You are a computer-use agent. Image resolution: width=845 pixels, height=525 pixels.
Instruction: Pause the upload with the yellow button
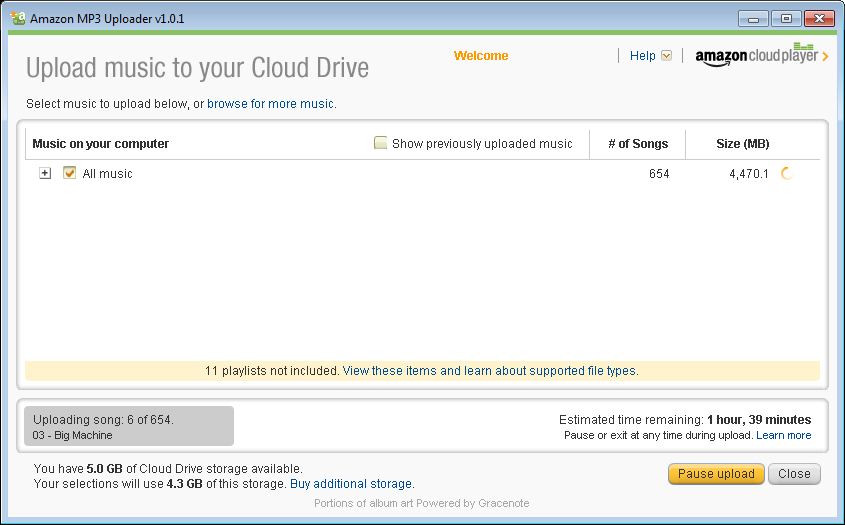716,474
